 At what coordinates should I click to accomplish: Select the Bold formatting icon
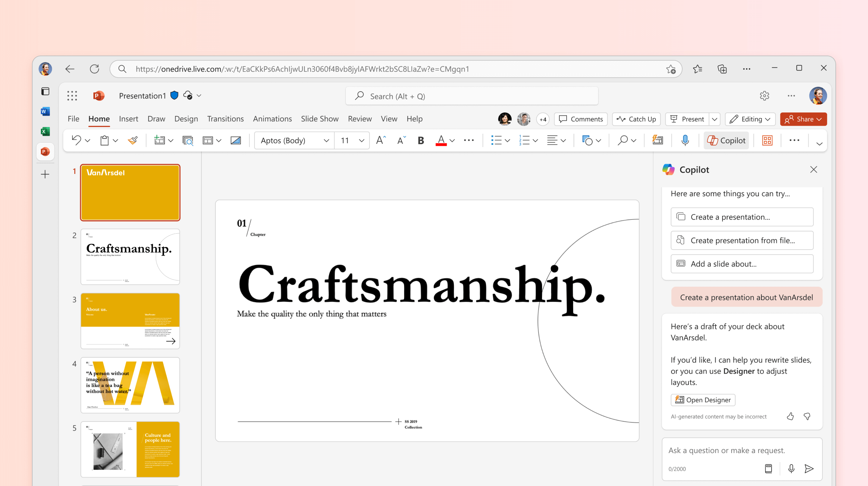421,140
